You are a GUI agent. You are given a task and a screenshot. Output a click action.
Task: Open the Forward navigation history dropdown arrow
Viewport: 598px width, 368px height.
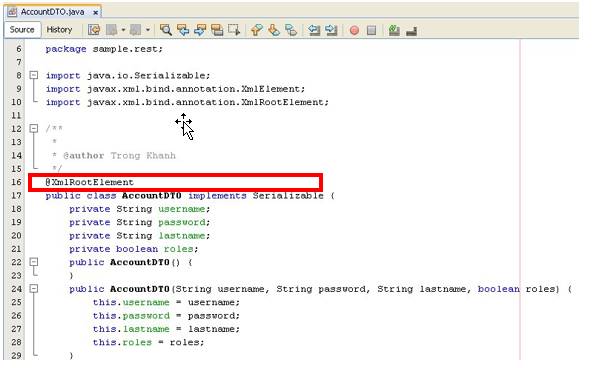point(148,30)
